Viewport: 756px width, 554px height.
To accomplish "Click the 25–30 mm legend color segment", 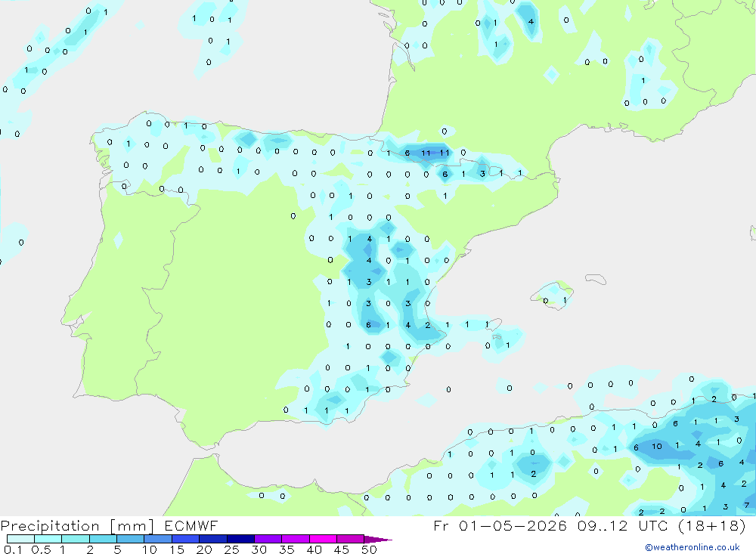I will pyautogui.click(x=240, y=539).
